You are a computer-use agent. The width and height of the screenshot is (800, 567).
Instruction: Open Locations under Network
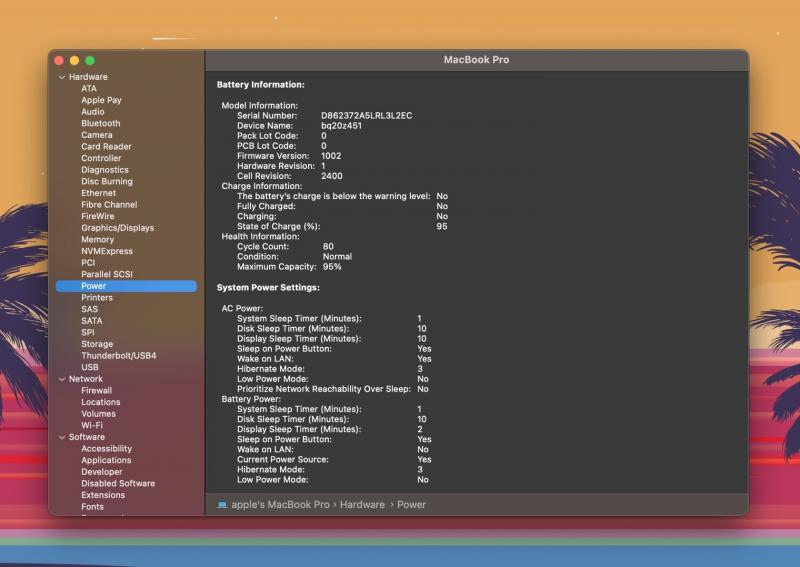[101, 402]
